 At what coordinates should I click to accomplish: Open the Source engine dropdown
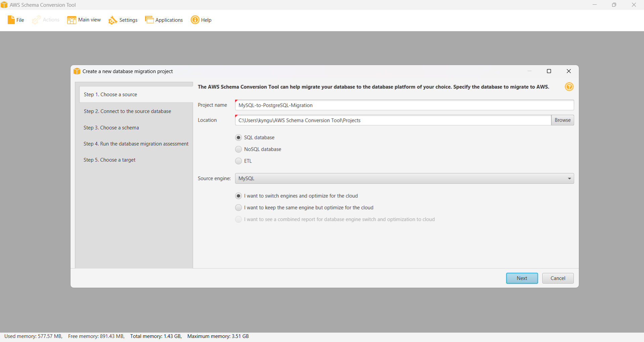[569, 178]
